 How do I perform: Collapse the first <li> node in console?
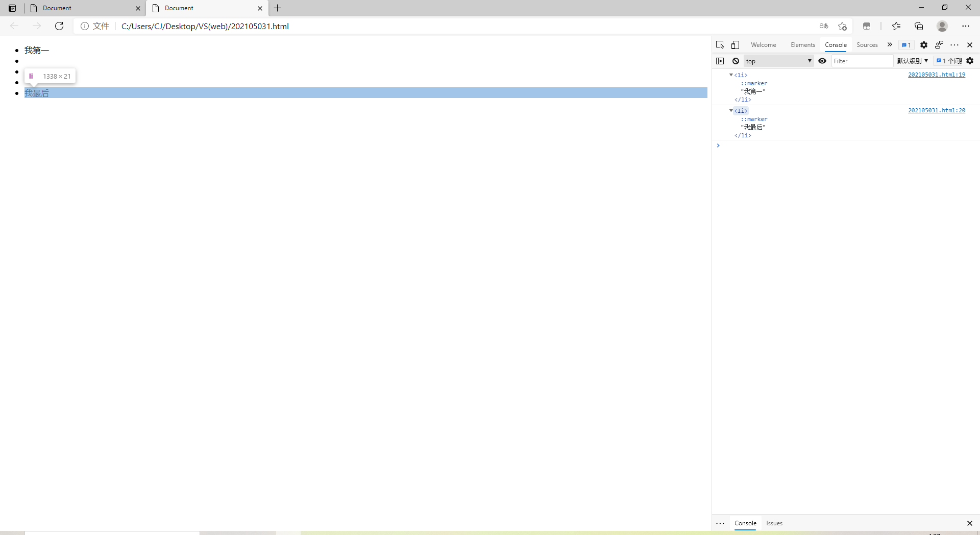click(731, 75)
